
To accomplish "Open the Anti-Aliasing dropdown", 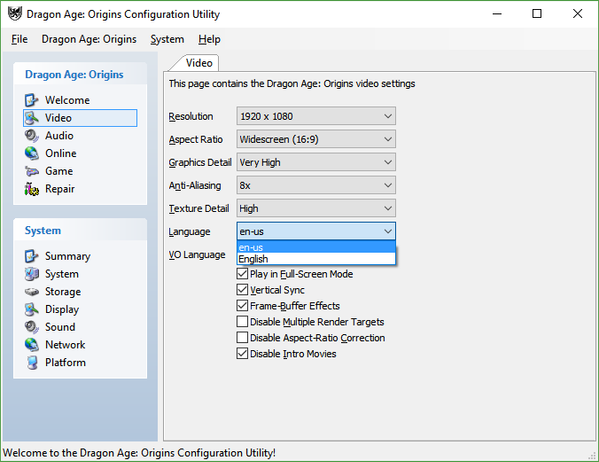I will click(x=316, y=185).
